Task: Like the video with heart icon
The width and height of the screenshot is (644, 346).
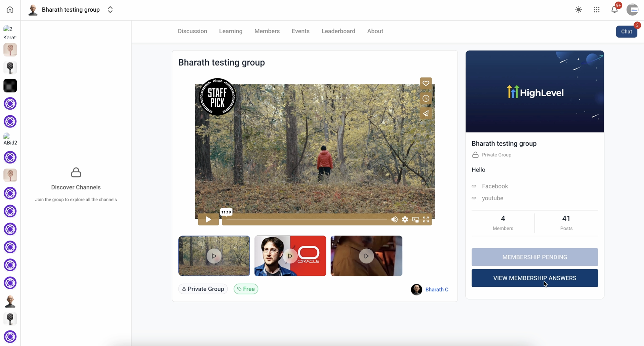Action: pyautogui.click(x=426, y=83)
